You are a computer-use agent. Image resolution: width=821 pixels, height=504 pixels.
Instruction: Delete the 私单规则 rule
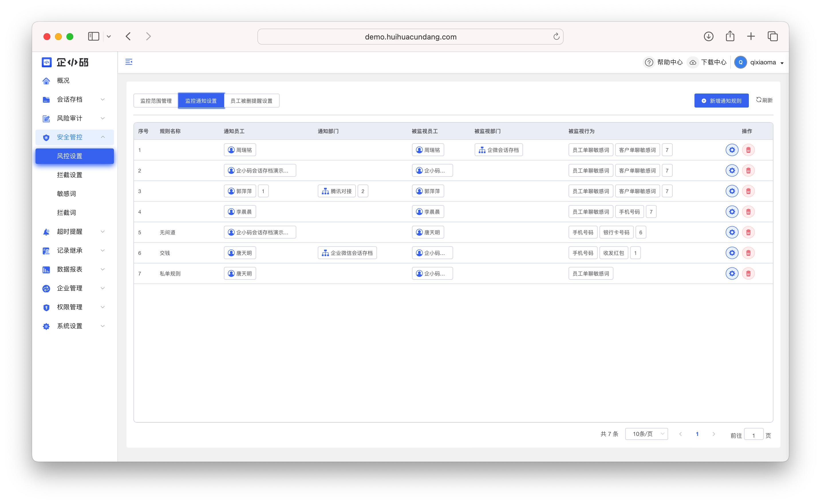point(748,274)
